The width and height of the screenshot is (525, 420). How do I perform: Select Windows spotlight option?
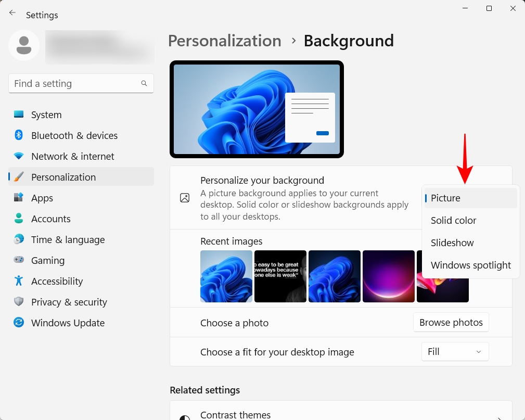tap(470, 265)
